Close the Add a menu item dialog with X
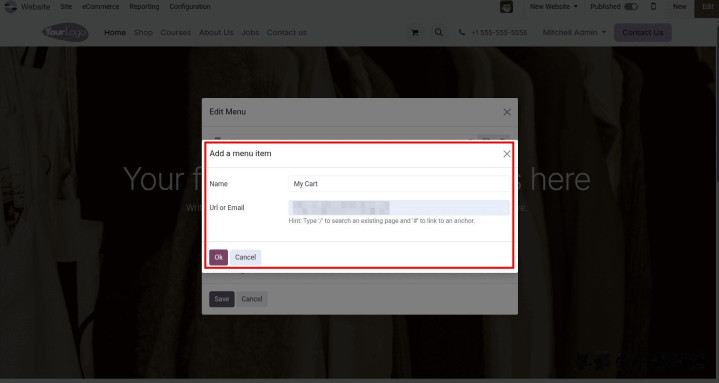 507,154
